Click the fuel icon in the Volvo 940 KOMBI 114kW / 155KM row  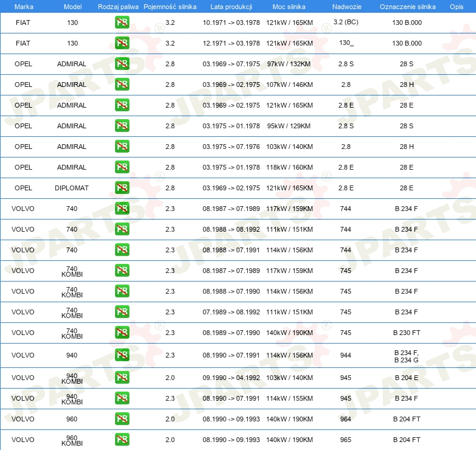[122, 398]
